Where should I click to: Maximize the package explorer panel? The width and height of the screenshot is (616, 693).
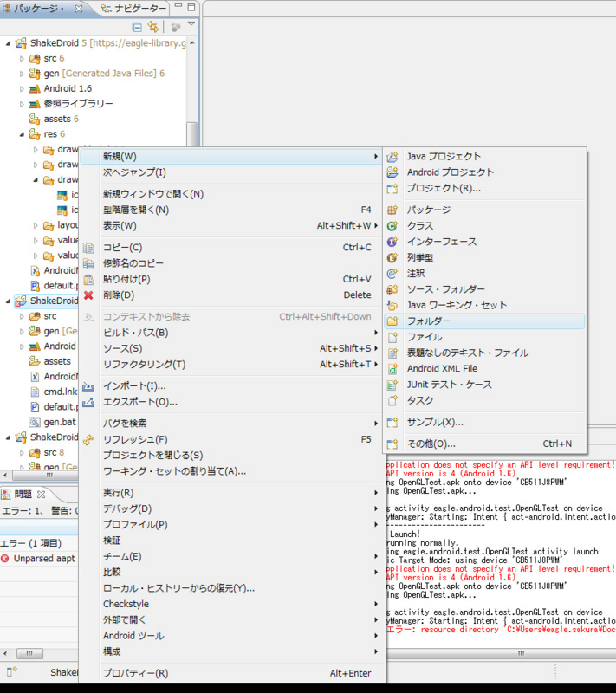coord(191,7)
